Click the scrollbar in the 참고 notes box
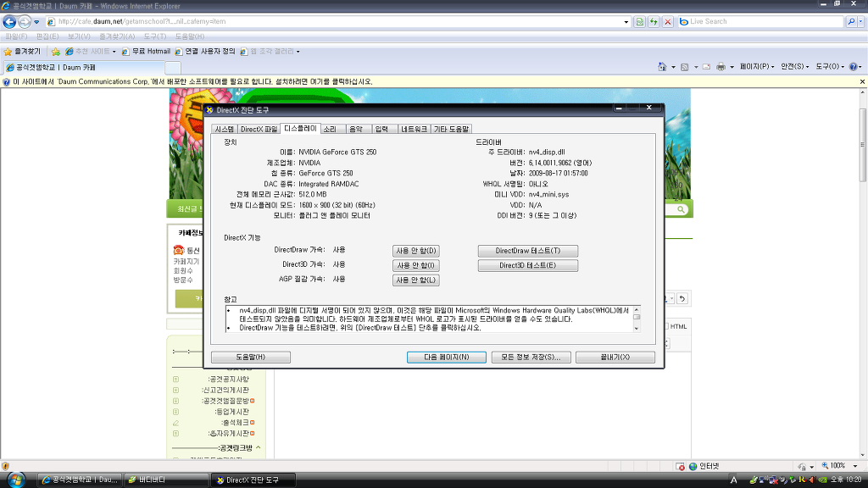The image size is (868, 488). [637, 318]
